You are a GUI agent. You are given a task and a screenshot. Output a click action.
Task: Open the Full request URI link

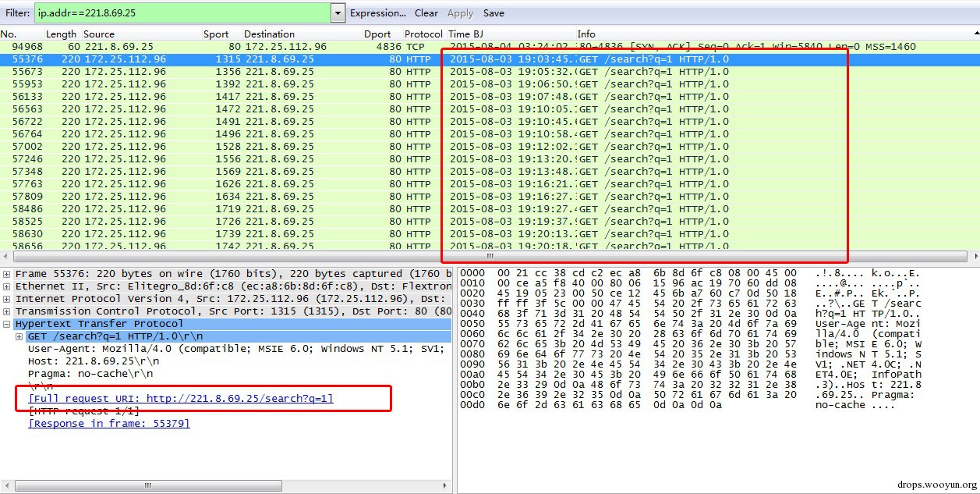click(x=181, y=399)
